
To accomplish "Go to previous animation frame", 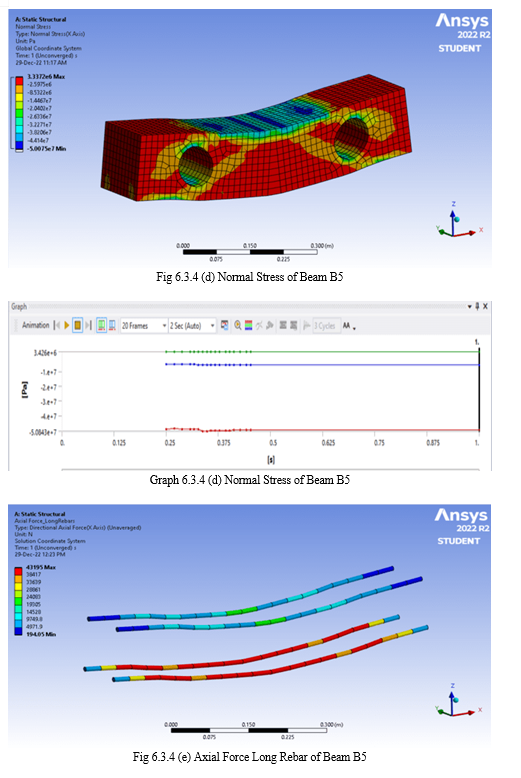I will point(57,325).
